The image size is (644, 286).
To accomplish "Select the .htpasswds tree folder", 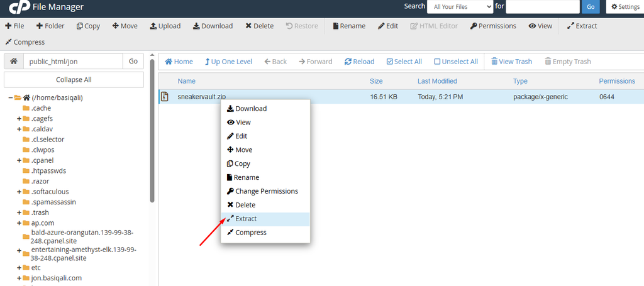I will pyautogui.click(x=48, y=171).
